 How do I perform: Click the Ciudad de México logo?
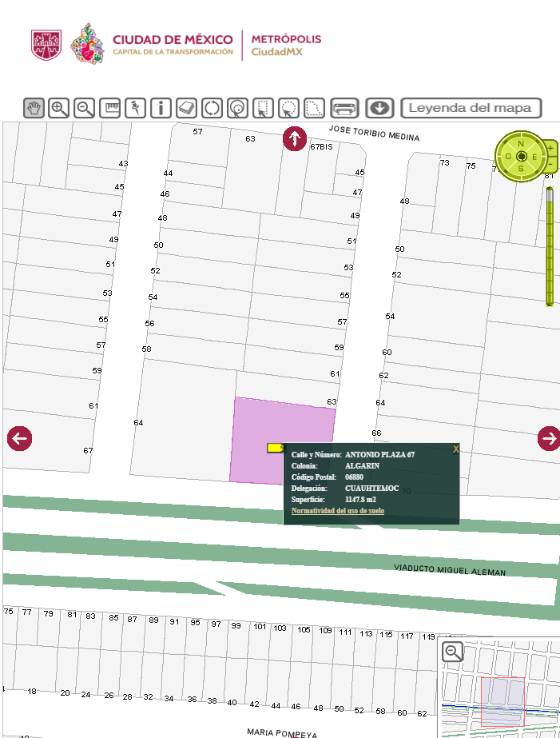[x=132, y=44]
